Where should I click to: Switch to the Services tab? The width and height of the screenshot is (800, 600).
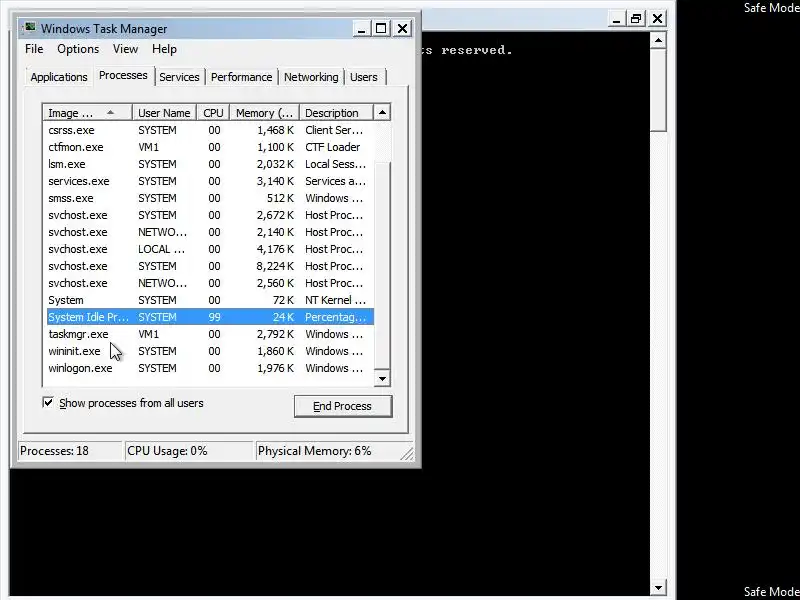click(179, 77)
